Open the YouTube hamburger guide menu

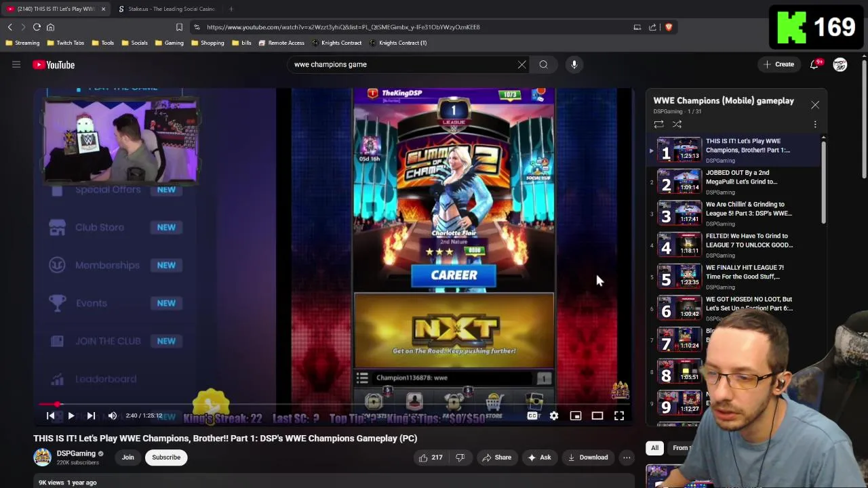point(16,64)
